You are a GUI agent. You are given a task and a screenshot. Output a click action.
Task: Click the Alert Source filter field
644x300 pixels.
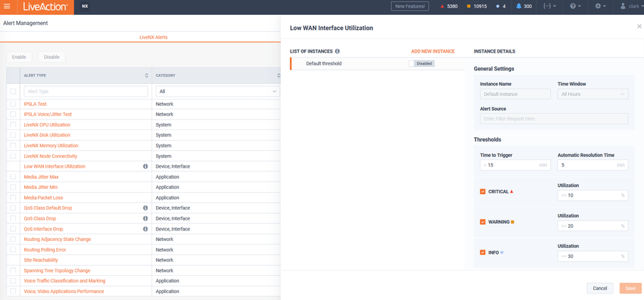pos(554,118)
